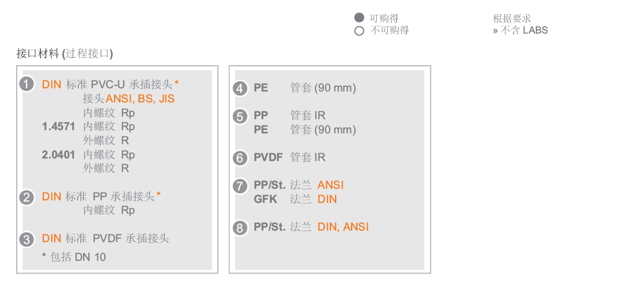Click the number 7 circle badge
The width and height of the screenshot is (644, 284).
pyautogui.click(x=240, y=185)
